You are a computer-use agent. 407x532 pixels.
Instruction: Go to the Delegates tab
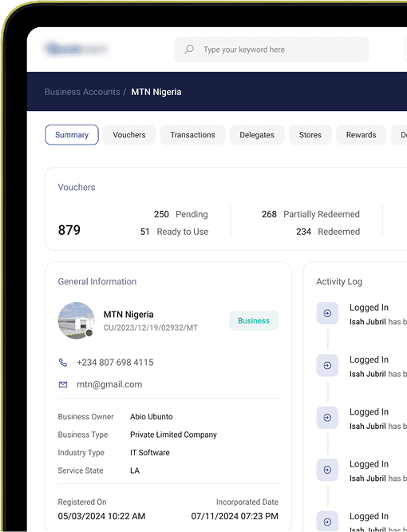pyautogui.click(x=257, y=135)
